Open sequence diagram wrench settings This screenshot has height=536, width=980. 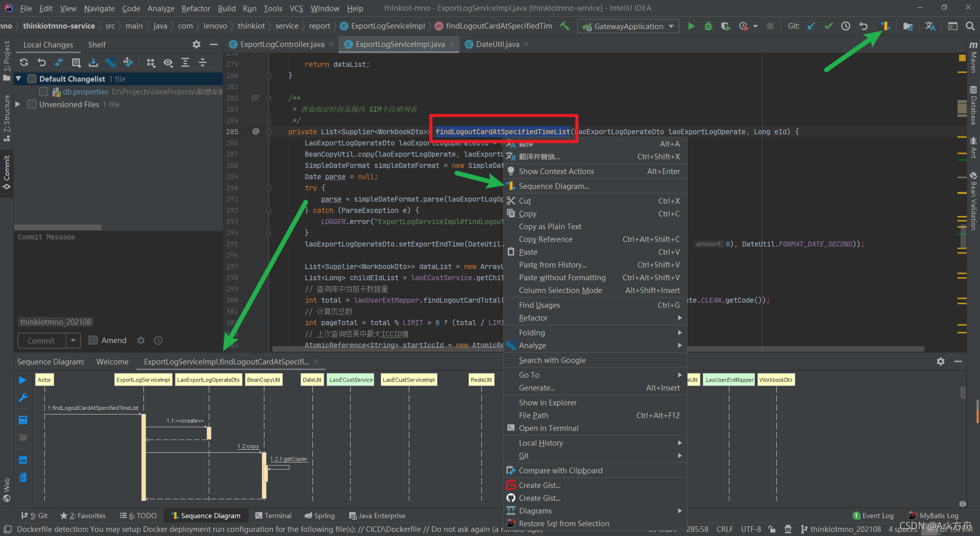click(x=23, y=398)
